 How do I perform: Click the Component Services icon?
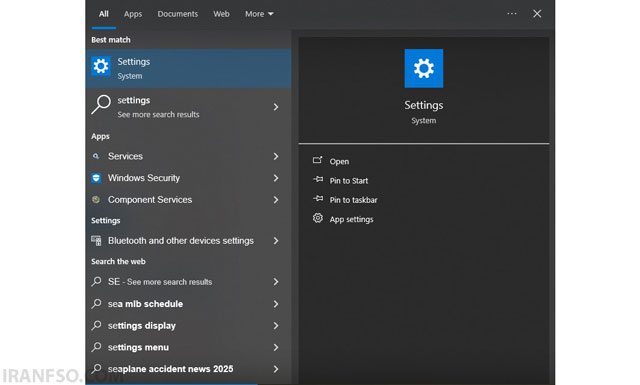coord(96,200)
